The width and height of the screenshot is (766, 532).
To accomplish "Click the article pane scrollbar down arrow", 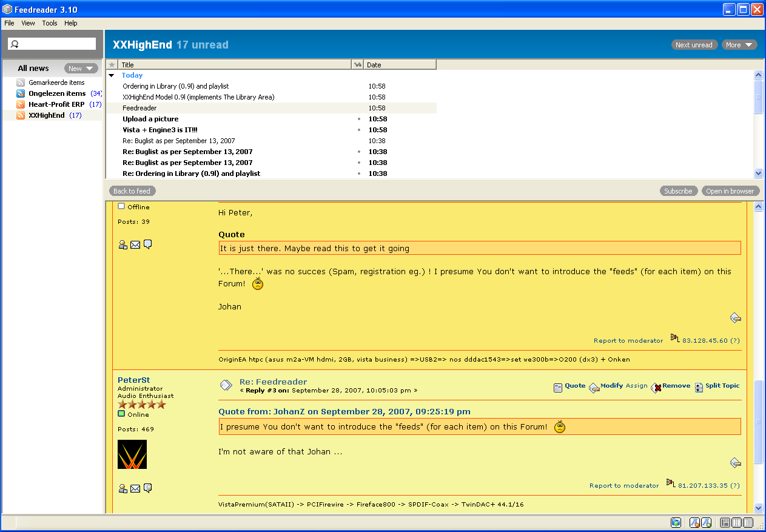I will coord(758,508).
